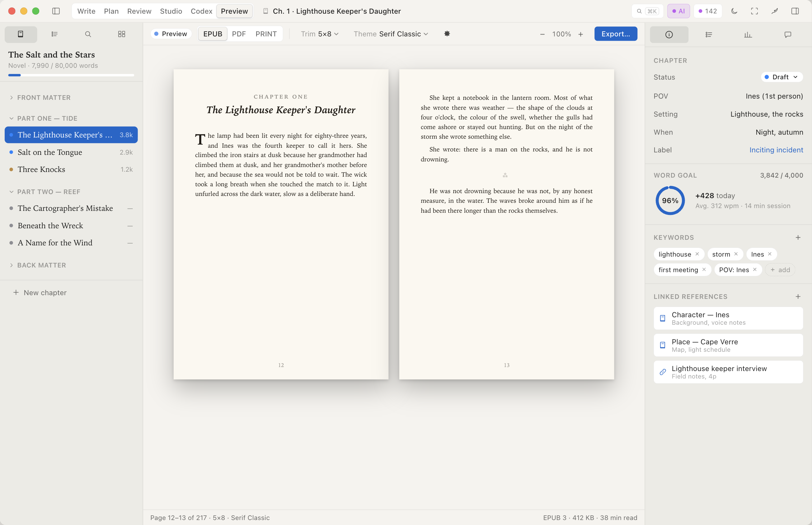The width and height of the screenshot is (812, 525).
Task: Select Beneath the Wreck chapter
Action: (x=71, y=225)
